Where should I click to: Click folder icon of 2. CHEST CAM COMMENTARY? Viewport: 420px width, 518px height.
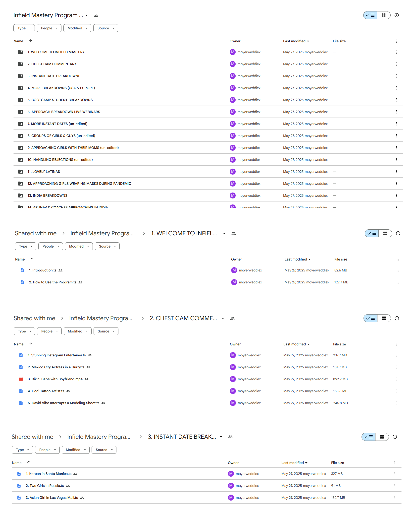[x=21, y=64]
